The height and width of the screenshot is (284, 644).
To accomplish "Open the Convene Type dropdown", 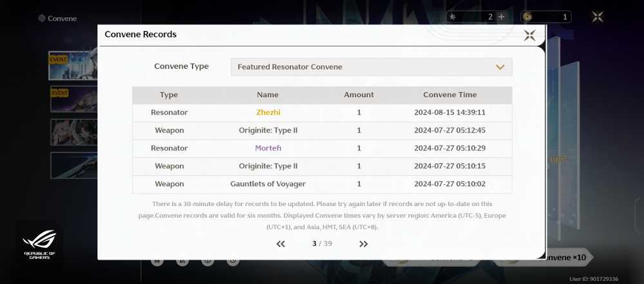I will click(x=372, y=67).
